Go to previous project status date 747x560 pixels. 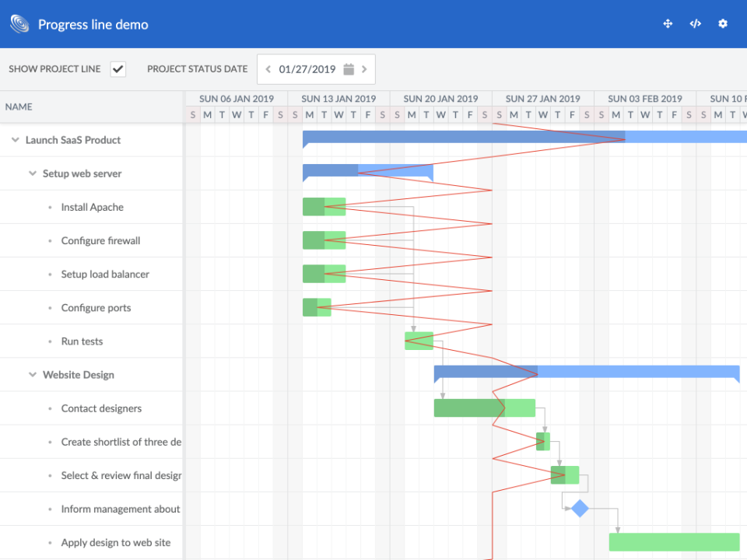click(268, 69)
